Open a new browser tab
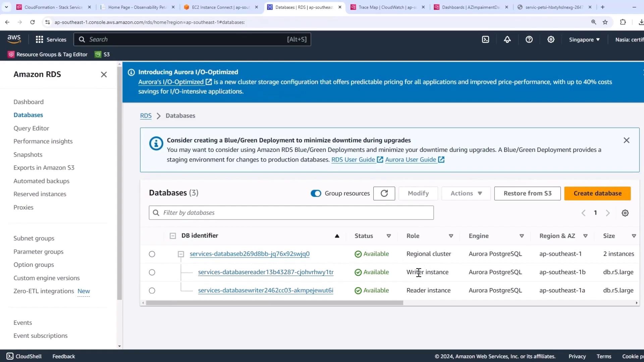The image size is (644, 362). coord(602,7)
